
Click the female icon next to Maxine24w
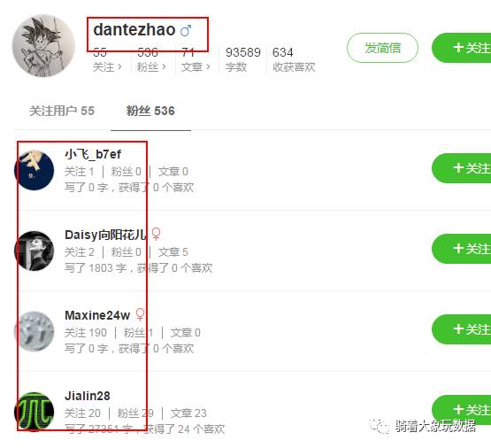140,314
